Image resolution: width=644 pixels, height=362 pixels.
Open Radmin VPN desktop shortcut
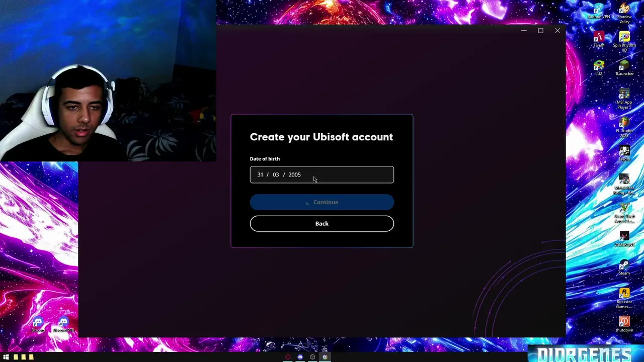pyautogui.click(x=599, y=11)
